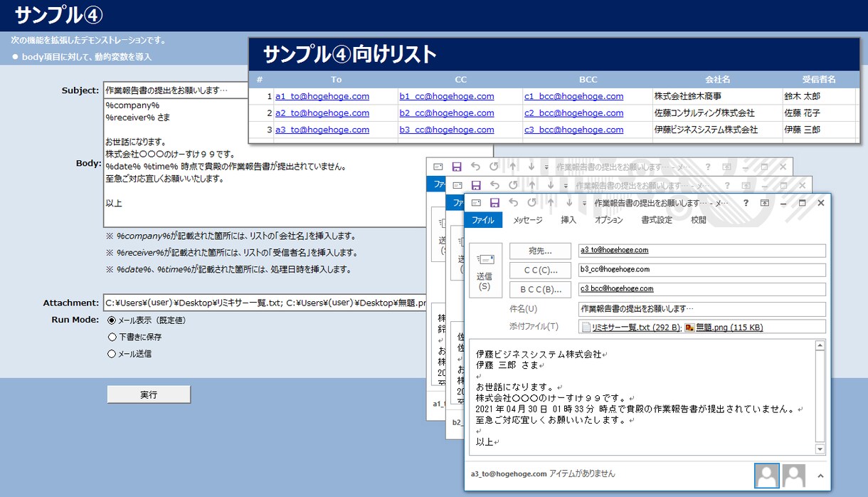Switch to the 書式設定 ribbon tab

point(657,220)
